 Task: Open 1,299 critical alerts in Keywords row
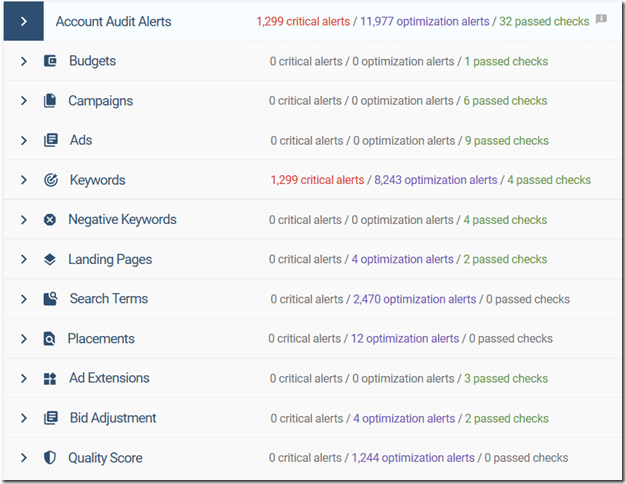(x=317, y=180)
